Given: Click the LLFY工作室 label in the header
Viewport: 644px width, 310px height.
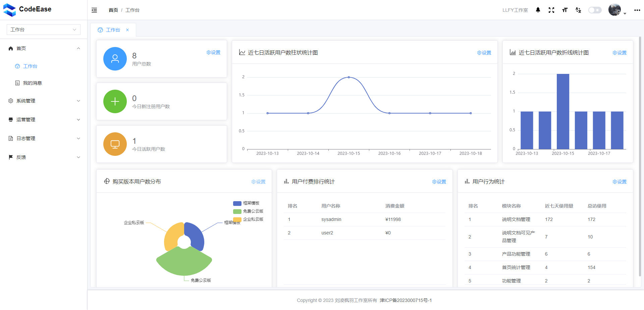Looking at the screenshot, I should (515, 10).
